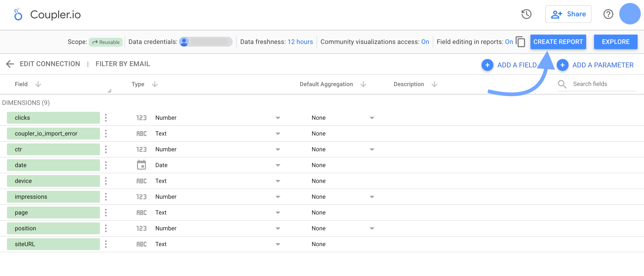Screen dimensions: 644x276
Task: Expand aggregation dropdown for ctr field
Action: tap(372, 150)
